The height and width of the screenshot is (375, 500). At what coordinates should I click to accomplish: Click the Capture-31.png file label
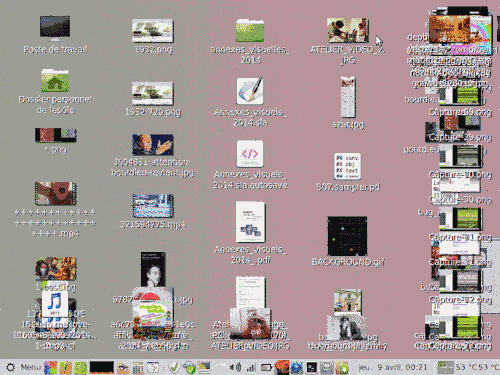[460, 237]
